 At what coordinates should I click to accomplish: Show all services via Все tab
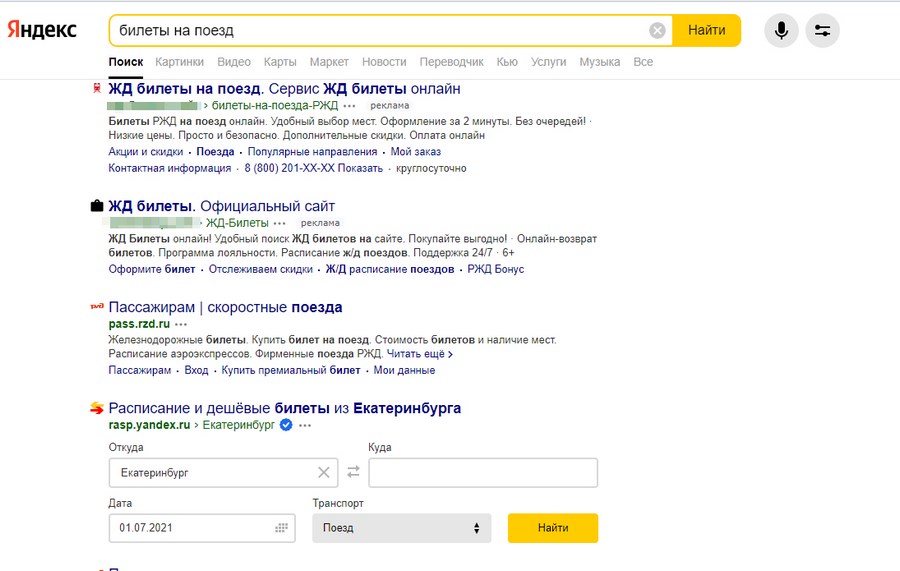pos(643,62)
